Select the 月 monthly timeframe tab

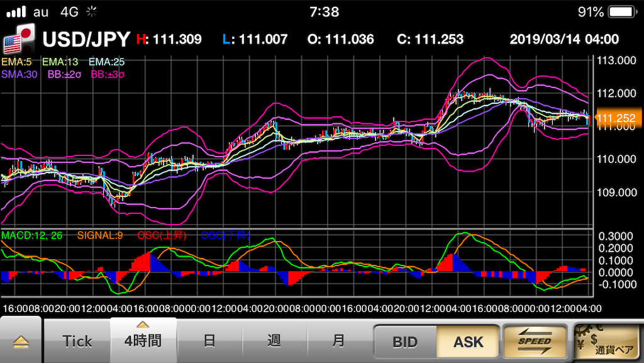coord(338,341)
